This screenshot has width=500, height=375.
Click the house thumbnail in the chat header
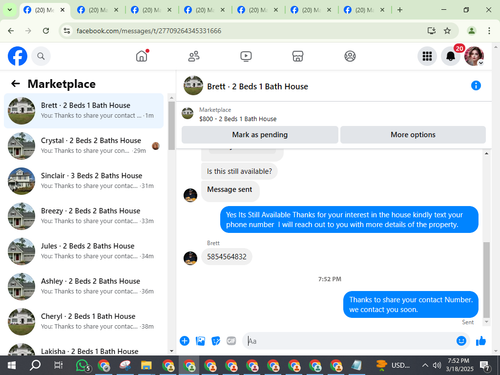pos(193,86)
